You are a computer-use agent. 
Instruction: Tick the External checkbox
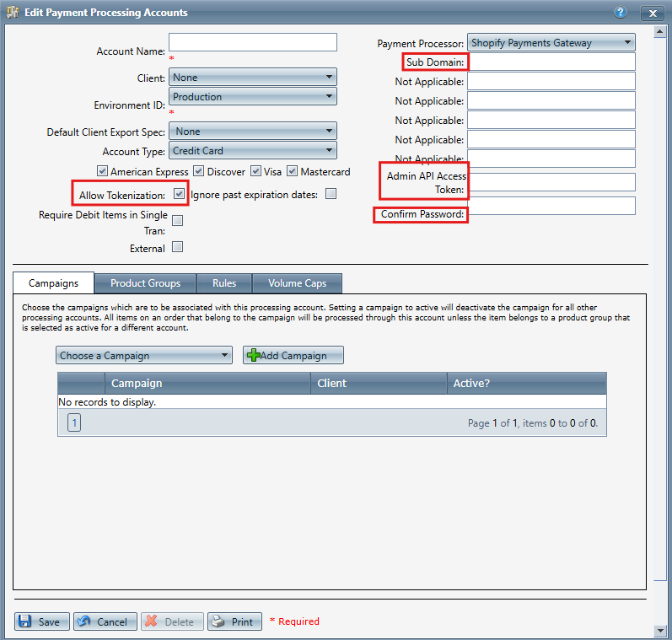pos(177,248)
